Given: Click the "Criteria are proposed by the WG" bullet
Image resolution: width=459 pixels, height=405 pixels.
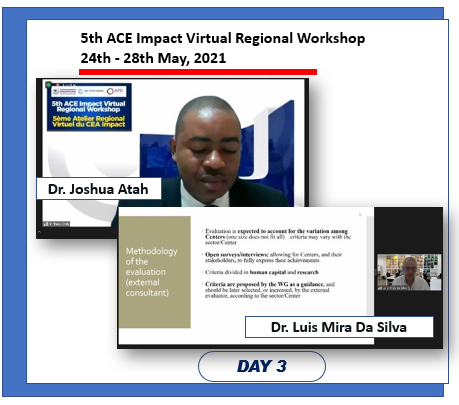Looking at the screenshot, I should (269, 290).
